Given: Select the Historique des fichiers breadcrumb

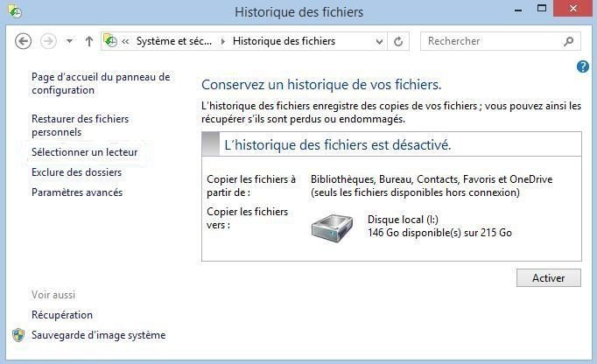Looking at the screenshot, I should [284, 41].
